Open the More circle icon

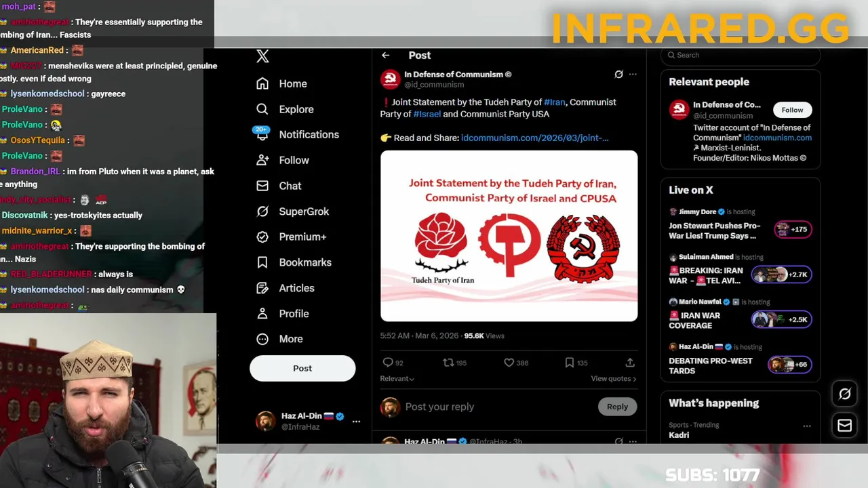click(x=262, y=339)
